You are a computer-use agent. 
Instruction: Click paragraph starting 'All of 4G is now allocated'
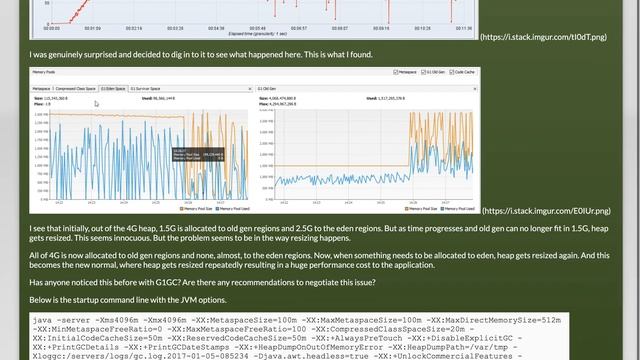[x=319, y=260]
